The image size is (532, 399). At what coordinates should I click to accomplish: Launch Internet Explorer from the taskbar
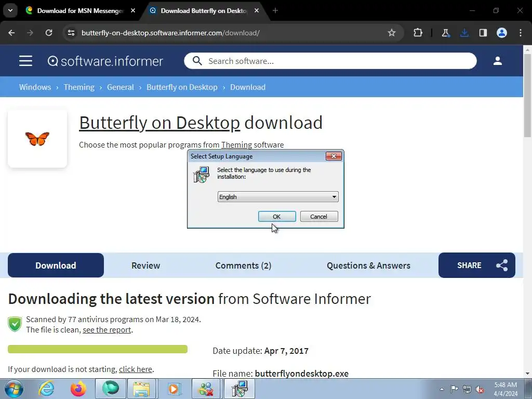(46, 389)
